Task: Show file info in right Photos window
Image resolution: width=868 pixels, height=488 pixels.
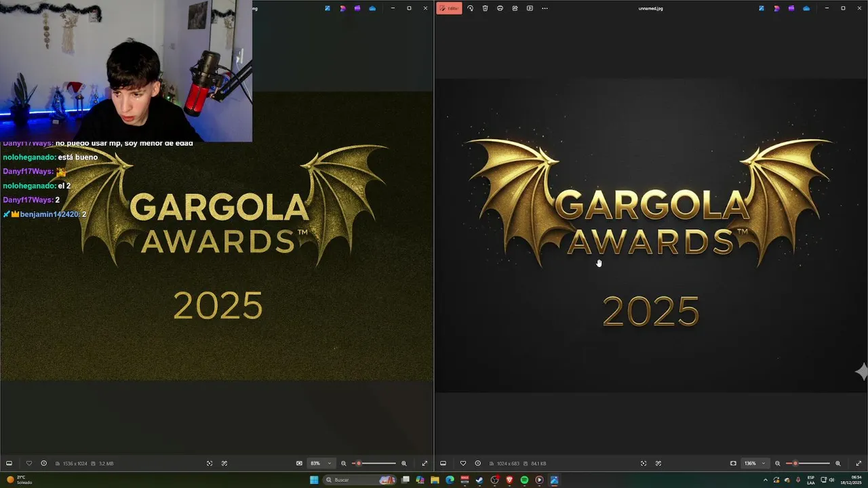Action: [478, 464]
